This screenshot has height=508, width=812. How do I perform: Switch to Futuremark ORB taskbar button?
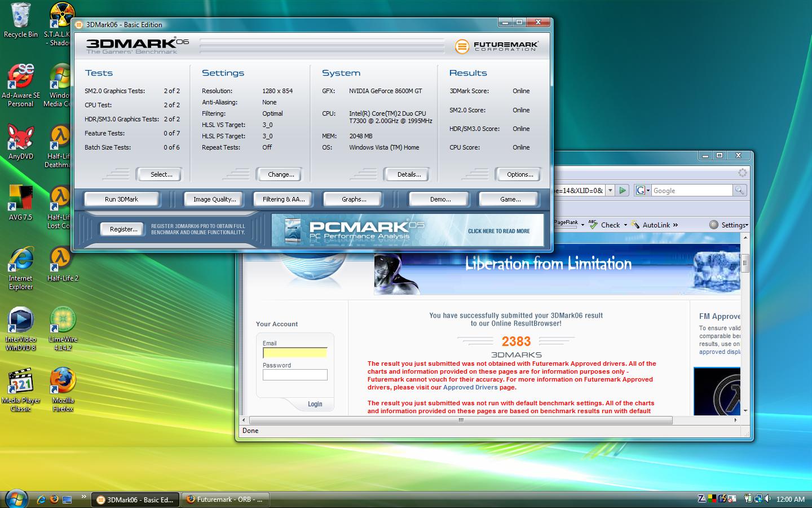click(x=225, y=500)
